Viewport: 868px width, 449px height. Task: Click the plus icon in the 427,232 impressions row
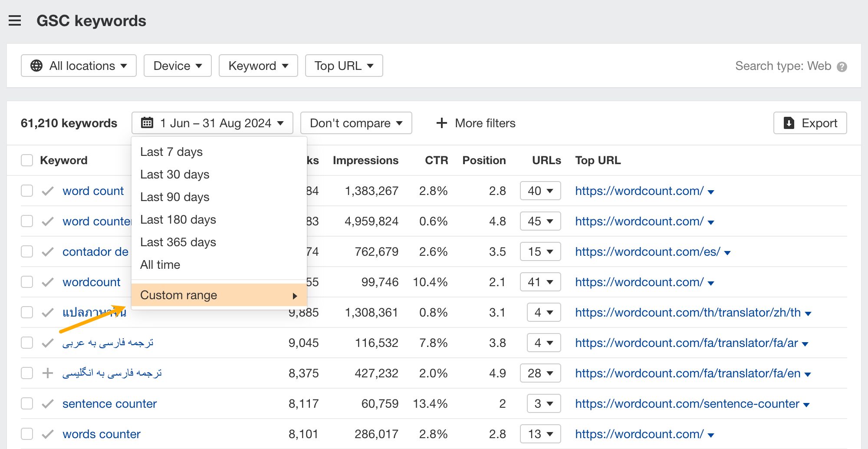click(x=48, y=373)
